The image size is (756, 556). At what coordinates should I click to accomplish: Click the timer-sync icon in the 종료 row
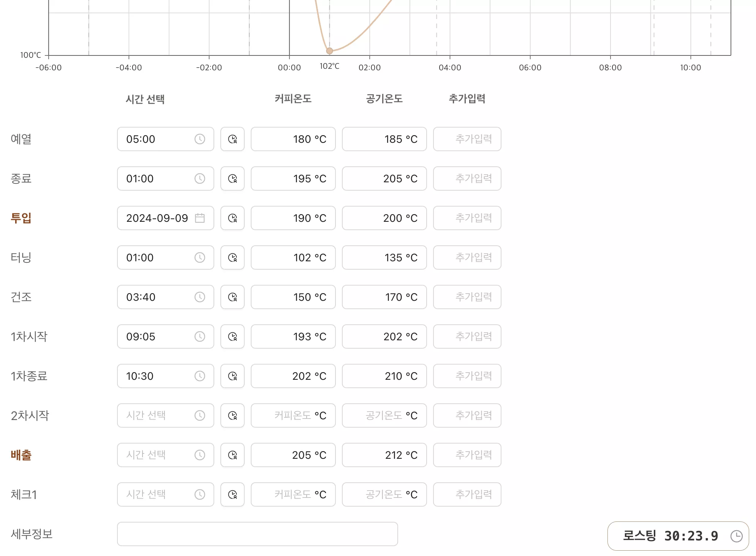232,178
